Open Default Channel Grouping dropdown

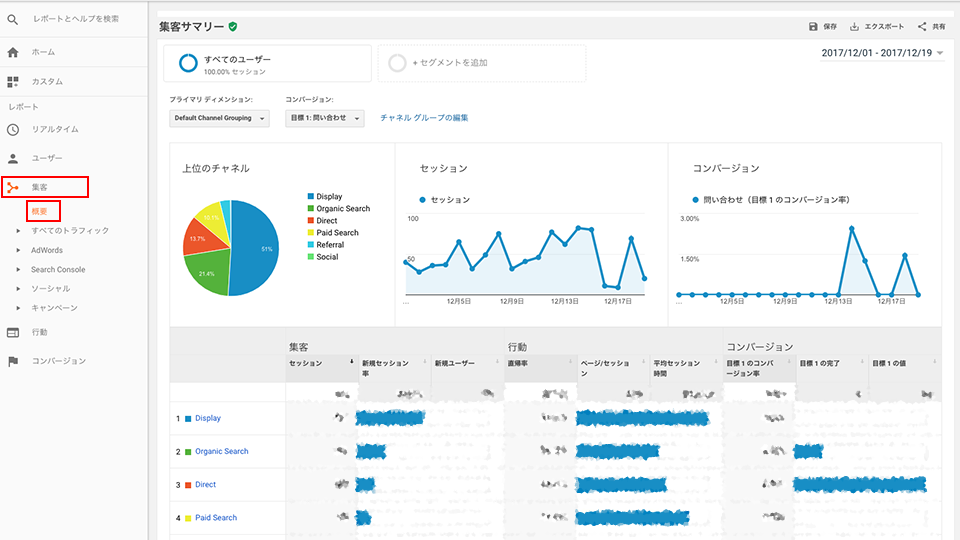coord(219,118)
